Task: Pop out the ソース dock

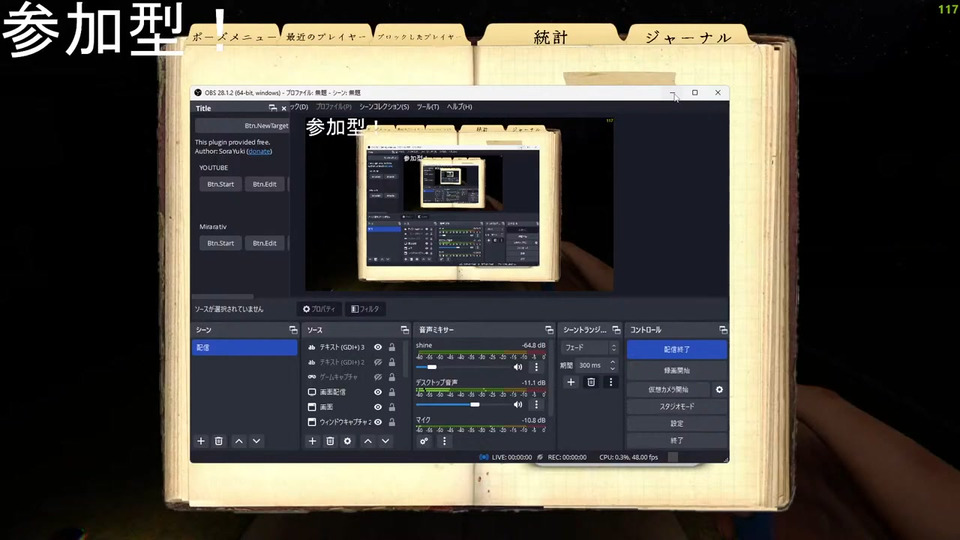Action: click(x=404, y=330)
